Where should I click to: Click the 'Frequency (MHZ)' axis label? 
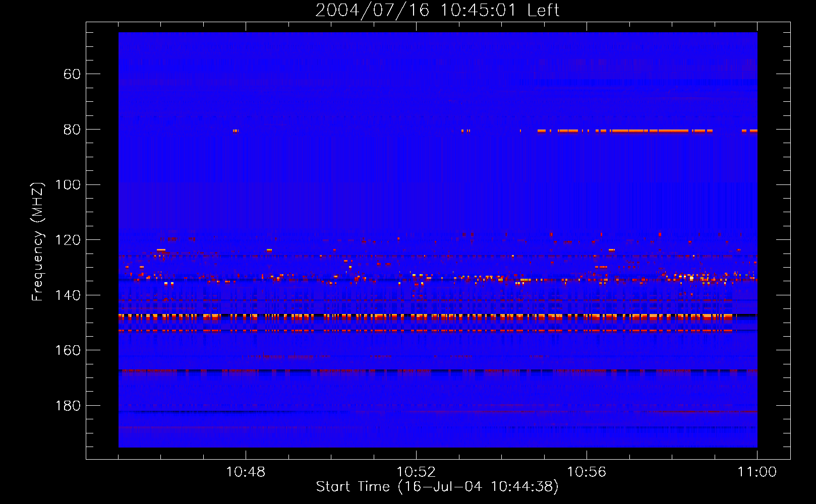(x=38, y=241)
